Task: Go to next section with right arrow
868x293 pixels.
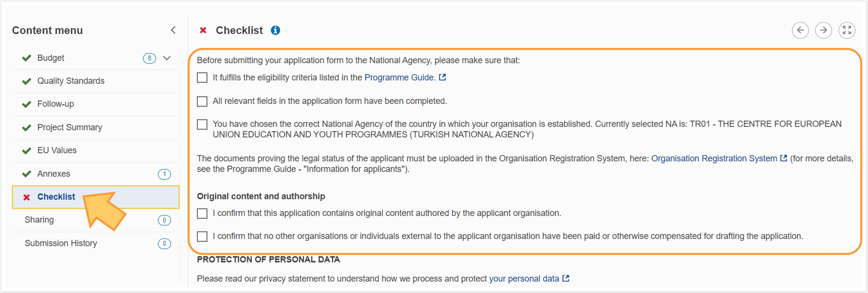Action: [x=823, y=30]
